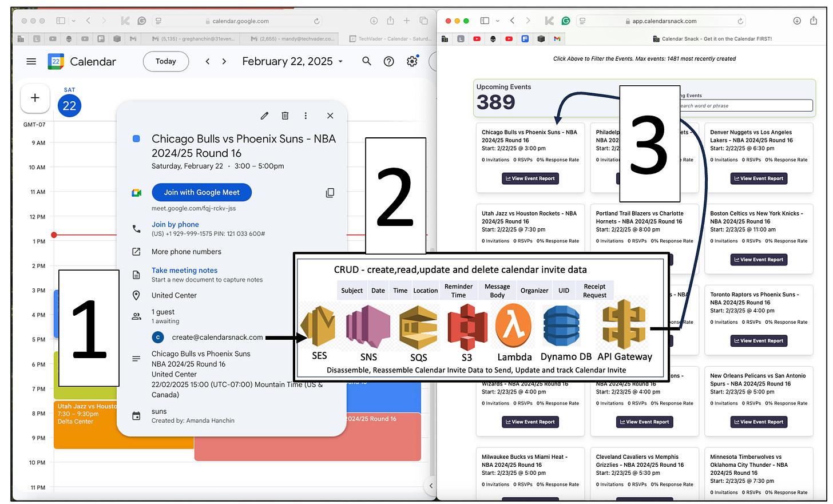
Task: Open new tab plus in left Safari window
Action: pos(407,21)
